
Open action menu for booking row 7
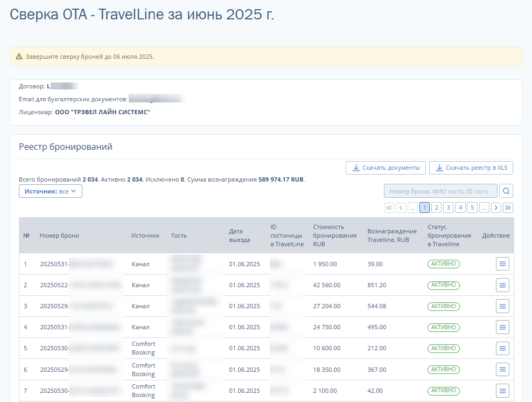tap(502, 391)
